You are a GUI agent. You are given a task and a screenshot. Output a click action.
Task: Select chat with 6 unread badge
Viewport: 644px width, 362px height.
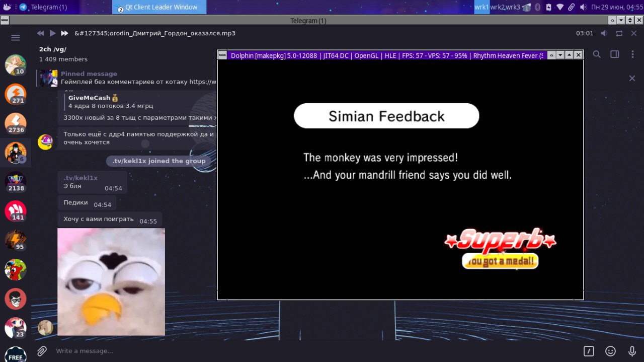coord(16,153)
